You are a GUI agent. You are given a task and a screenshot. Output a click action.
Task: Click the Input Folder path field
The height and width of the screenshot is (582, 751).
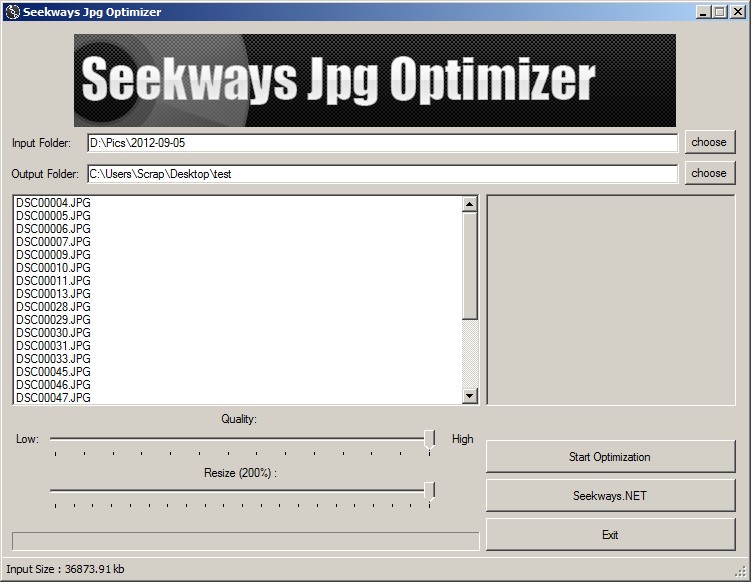click(383, 143)
